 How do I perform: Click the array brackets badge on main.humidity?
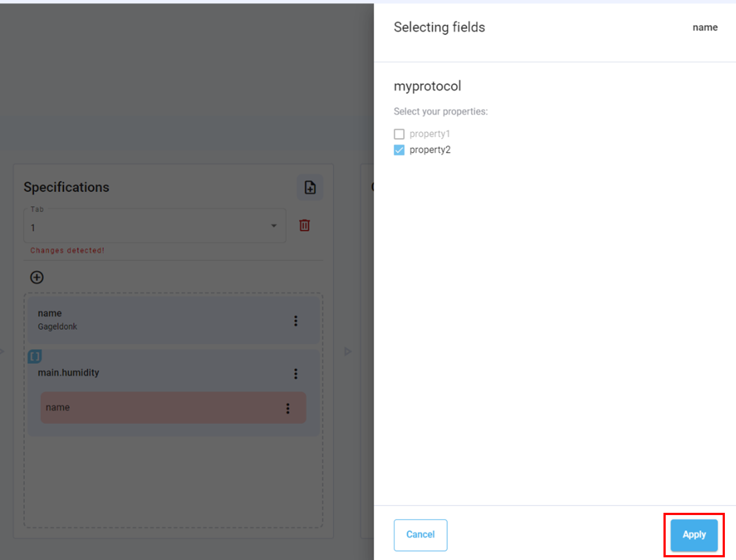tap(34, 356)
